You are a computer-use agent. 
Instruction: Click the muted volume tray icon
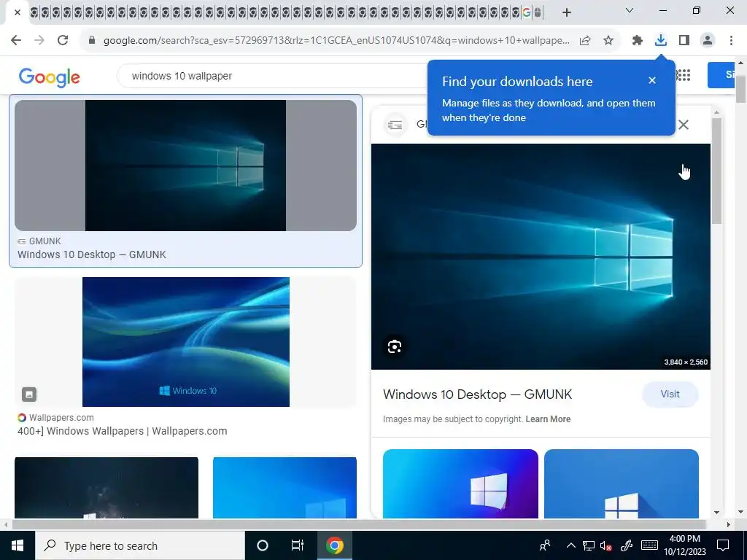click(605, 545)
